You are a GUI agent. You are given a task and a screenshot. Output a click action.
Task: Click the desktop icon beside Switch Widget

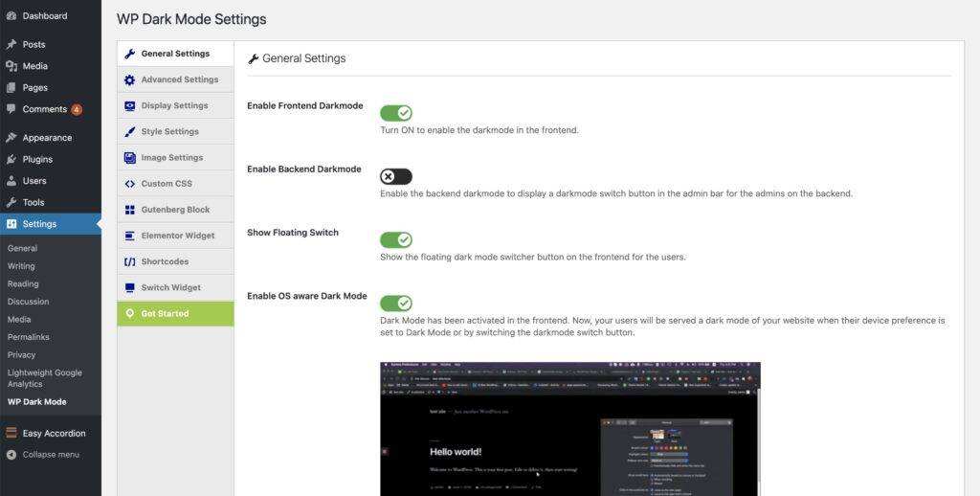[129, 287]
